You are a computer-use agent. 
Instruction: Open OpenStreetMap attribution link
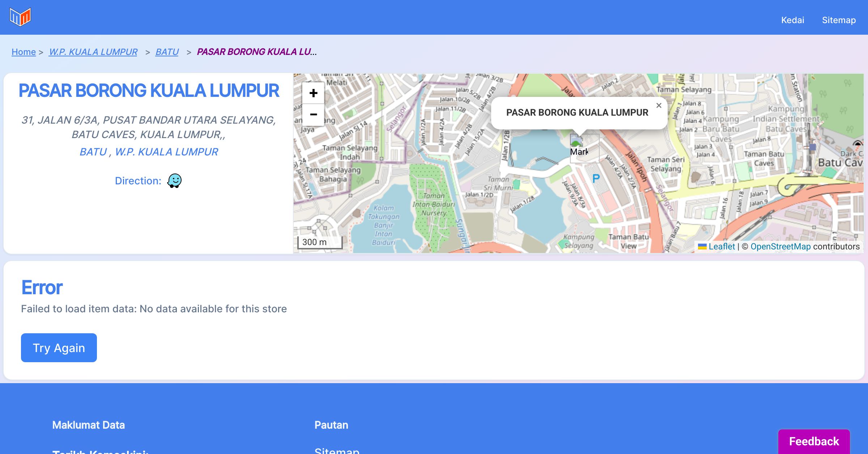tap(780, 247)
